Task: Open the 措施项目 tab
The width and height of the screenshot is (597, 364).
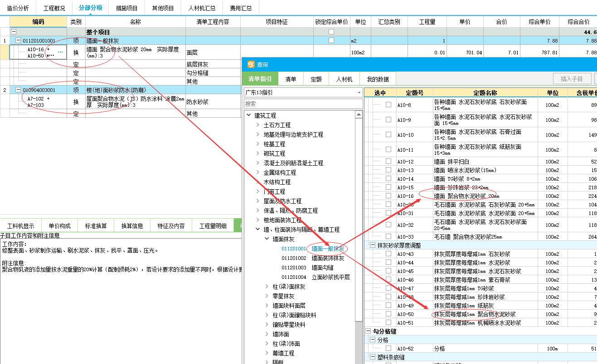Action: click(127, 8)
